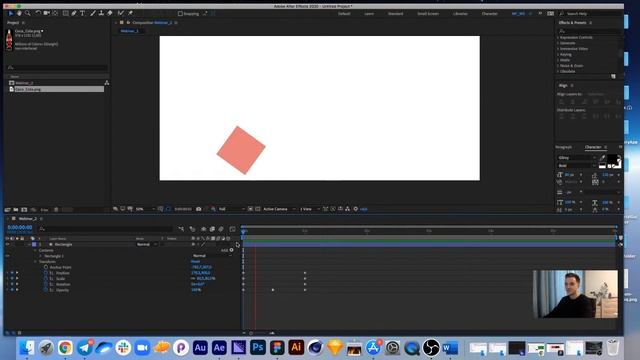Open Slack from the Dock
The height and width of the screenshot is (360, 640).
[x=123, y=348]
